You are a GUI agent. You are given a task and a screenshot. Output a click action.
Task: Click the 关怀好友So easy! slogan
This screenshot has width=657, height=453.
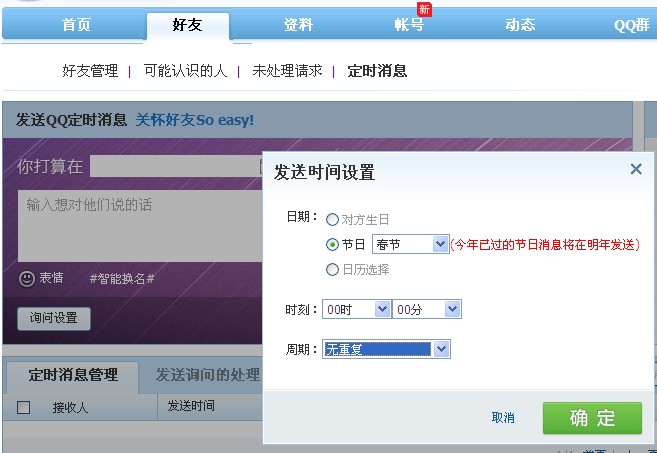click(194, 120)
